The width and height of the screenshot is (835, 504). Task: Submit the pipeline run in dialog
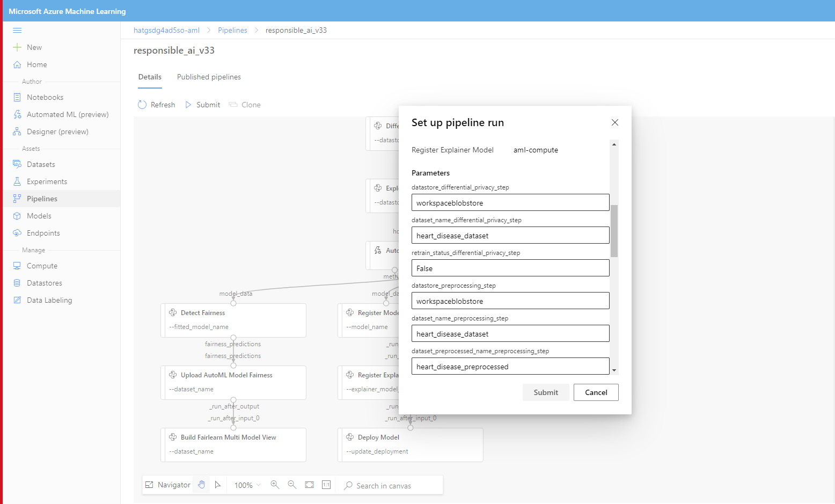[546, 392]
